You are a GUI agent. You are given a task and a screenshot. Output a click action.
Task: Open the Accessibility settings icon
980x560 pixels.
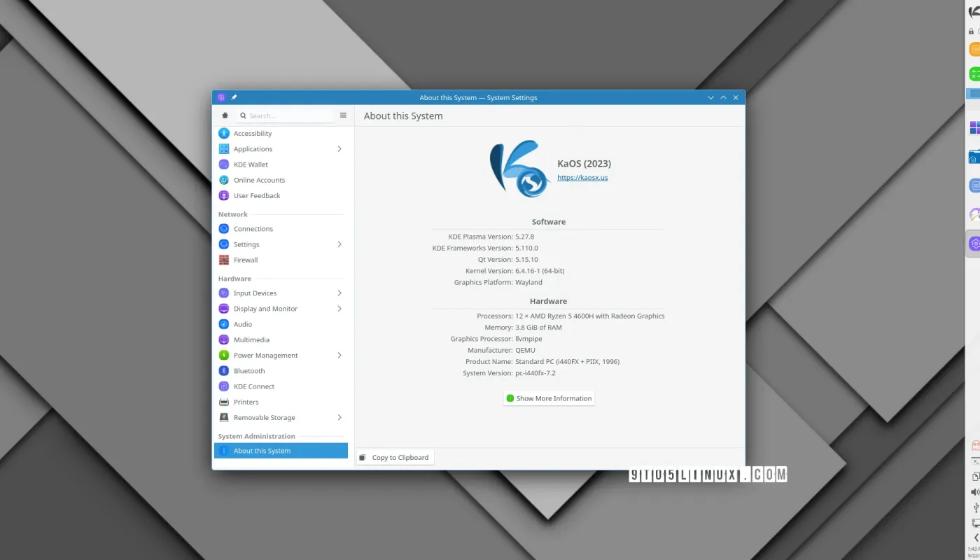click(225, 133)
